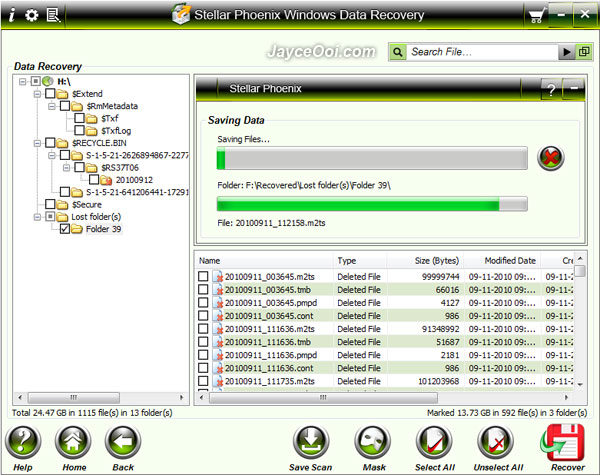This screenshot has width=600, height=475.
Task: Open the Mask file filter icon
Action: (373, 442)
